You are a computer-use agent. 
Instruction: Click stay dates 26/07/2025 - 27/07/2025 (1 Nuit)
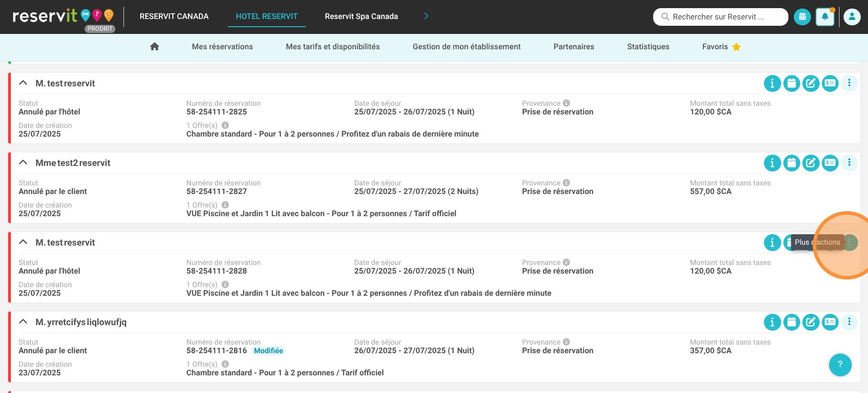(x=414, y=350)
